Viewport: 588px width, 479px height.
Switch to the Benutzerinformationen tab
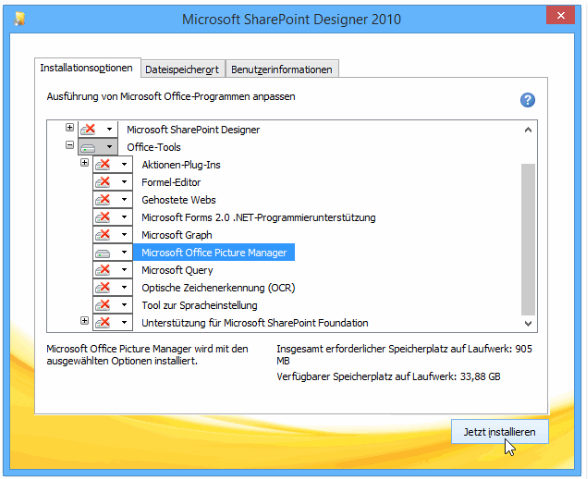coord(282,69)
